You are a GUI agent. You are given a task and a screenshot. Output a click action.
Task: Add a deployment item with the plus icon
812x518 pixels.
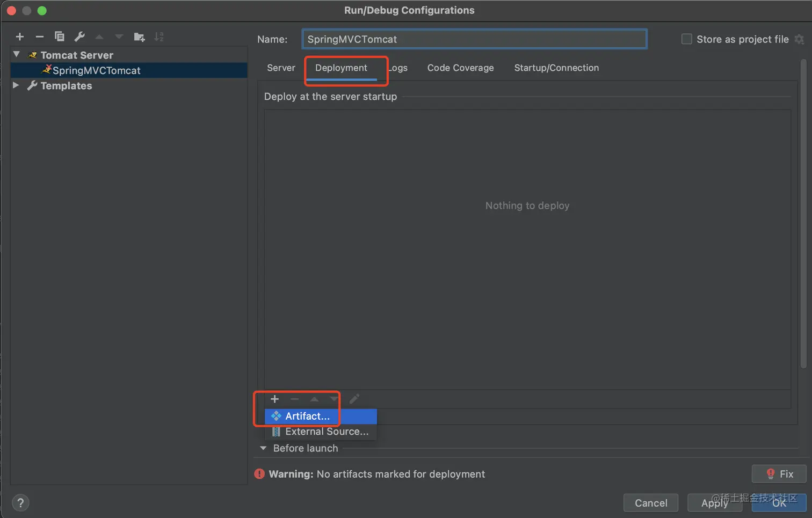(274, 399)
